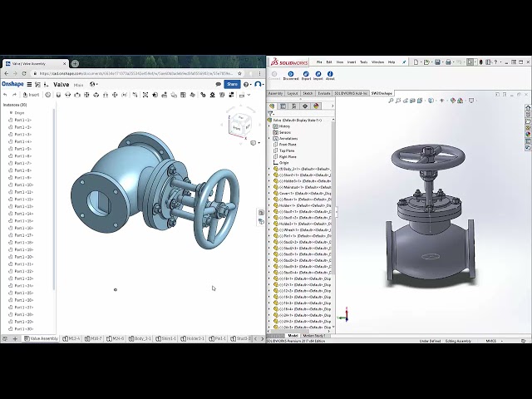Click SolidWorks New document icon
532x399 pixels.
[416, 62]
